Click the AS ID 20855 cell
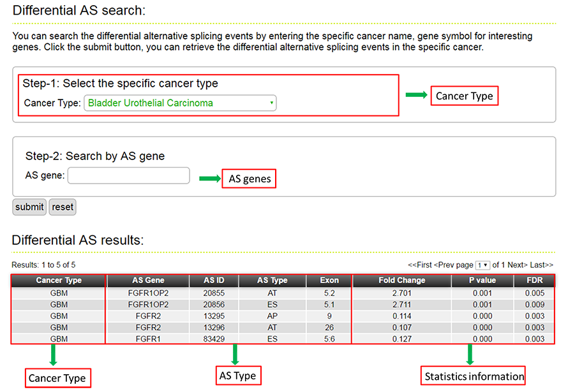The width and height of the screenshot is (568, 392). (x=214, y=293)
